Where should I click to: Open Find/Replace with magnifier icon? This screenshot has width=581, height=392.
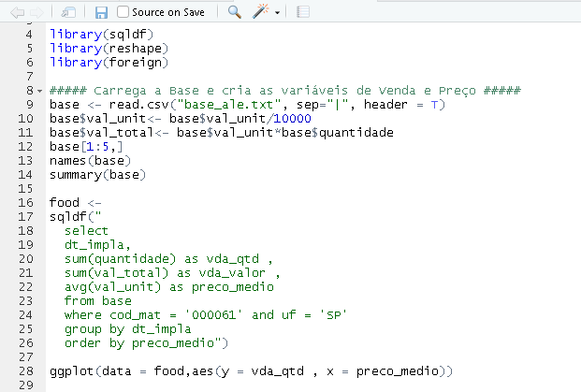pyautogui.click(x=235, y=12)
